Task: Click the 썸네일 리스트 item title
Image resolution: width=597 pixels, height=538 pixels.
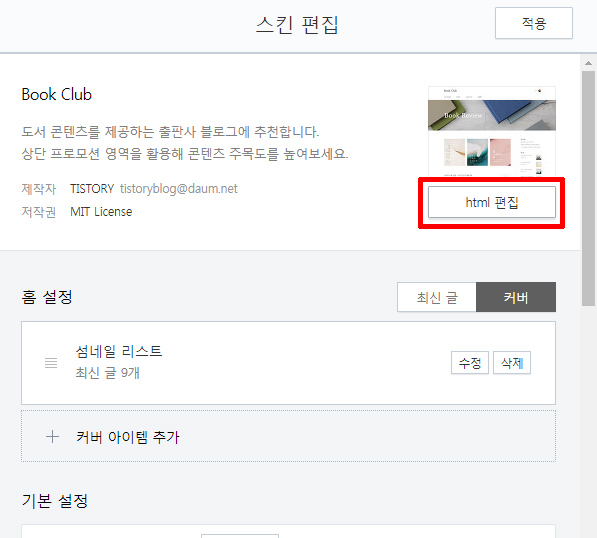Action: [x=119, y=351]
